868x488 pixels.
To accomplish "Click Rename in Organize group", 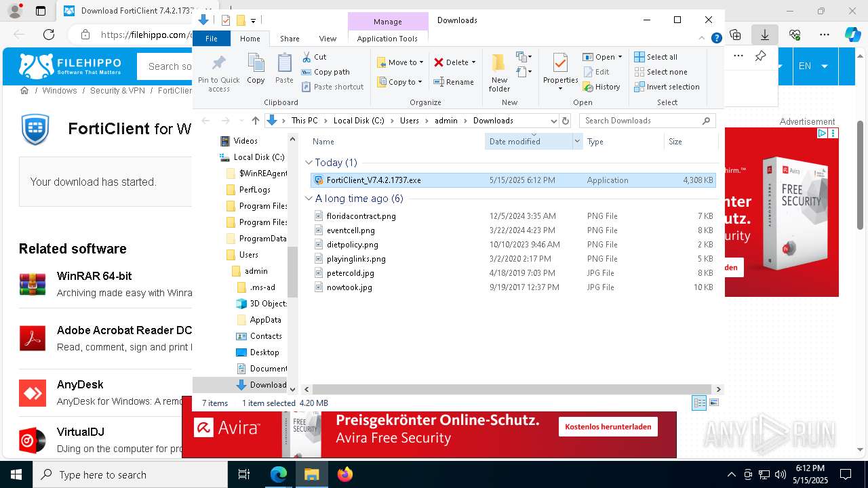I will (x=454, y=82).
